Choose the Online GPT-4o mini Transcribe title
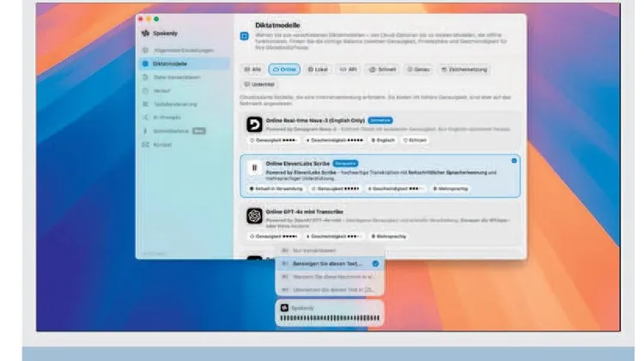The height and width of the screenshot is (361, 644). coord(304,212)
